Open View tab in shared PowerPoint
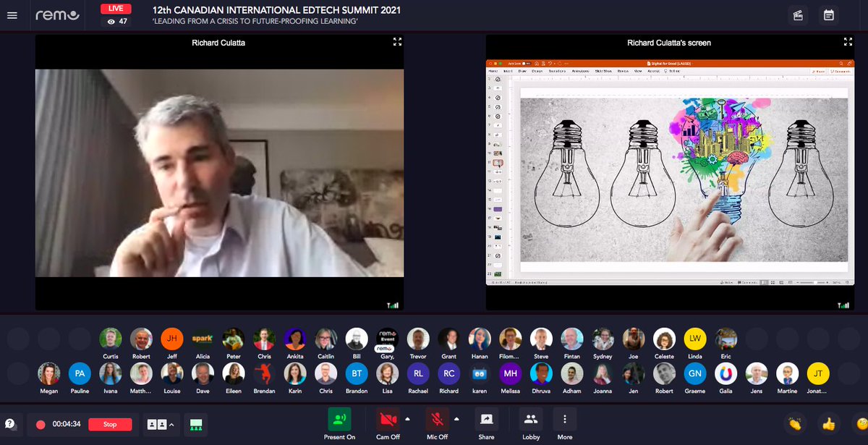This screenshot has height=445, width=868. [x=638, y=71]
